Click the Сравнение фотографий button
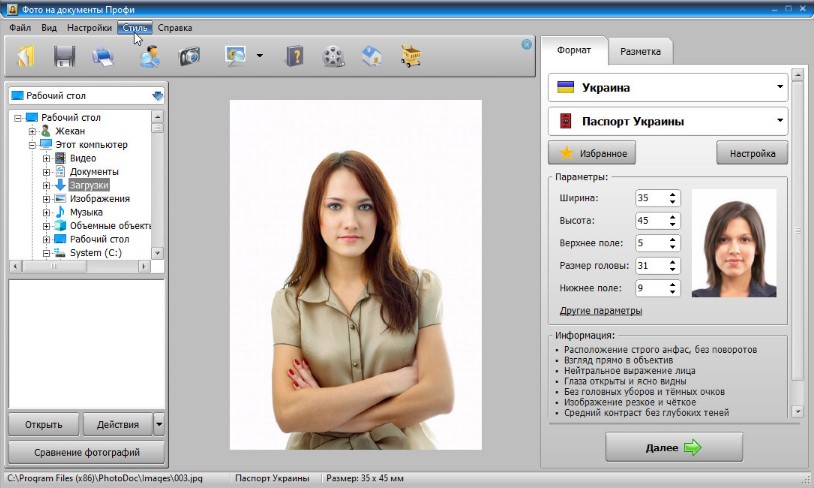Screen dimensions: 814x488 coord(87,452)
